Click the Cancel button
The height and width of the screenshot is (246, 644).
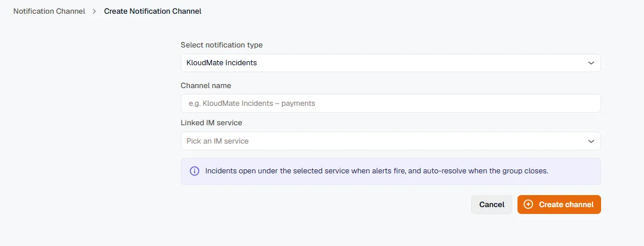click(492, 204)
